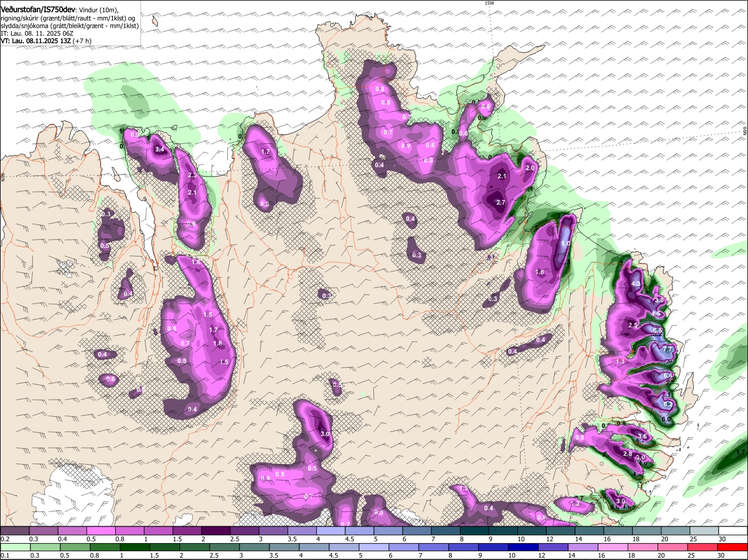Click the 5.0 precipitation value on the map
The width and height of the screenshot is (748, 560).
565,243
